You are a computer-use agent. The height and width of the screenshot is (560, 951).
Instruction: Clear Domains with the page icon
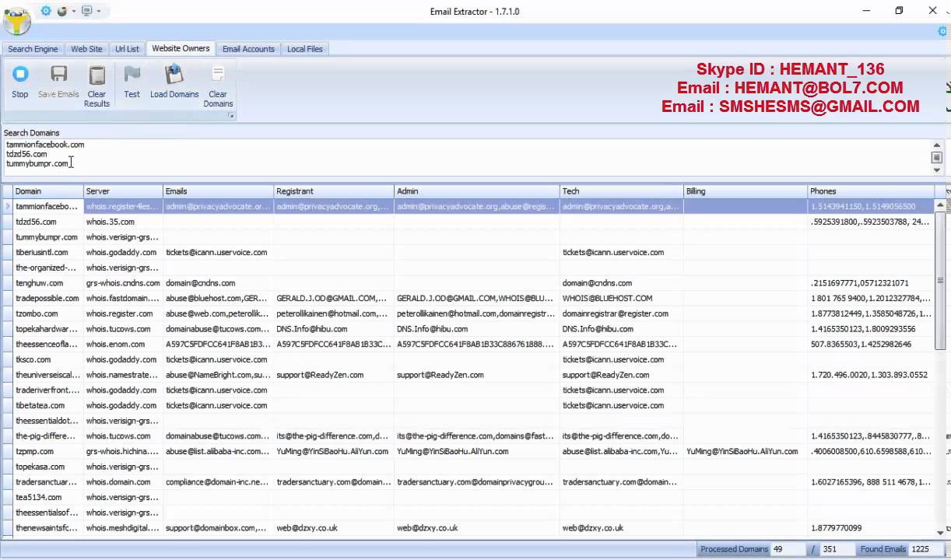coord(218,86)
